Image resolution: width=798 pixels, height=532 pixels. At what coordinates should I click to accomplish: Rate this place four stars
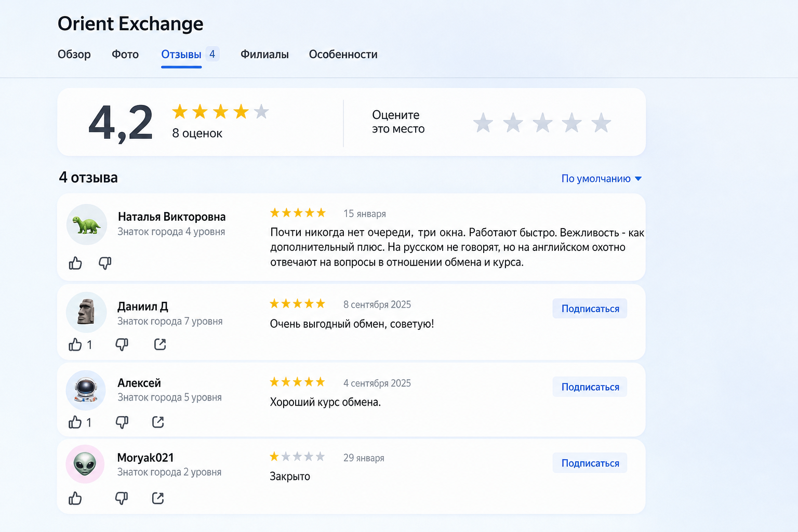[572, 123]
